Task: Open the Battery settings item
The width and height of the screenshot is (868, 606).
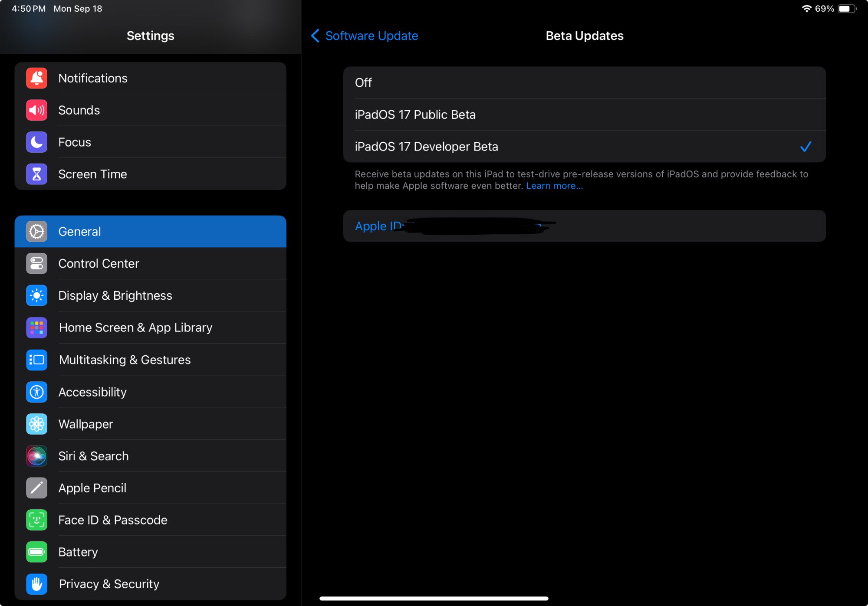Action: pos(78,552)
